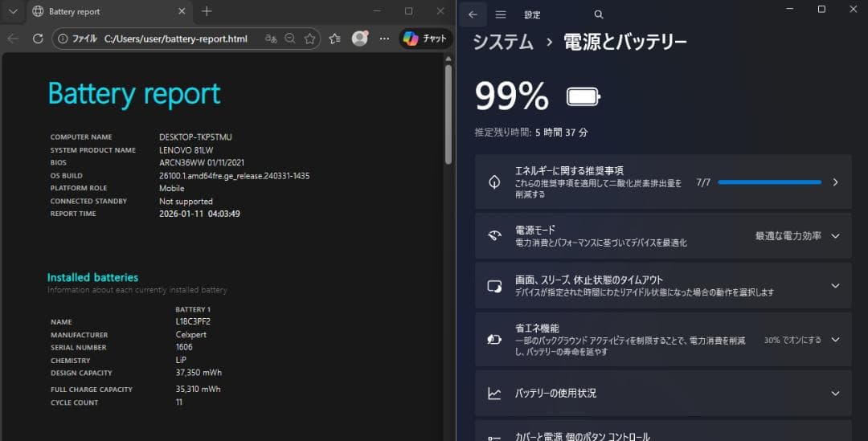
Task: Expand the 省エネ機能 section chevron
Action: [835, 340]
